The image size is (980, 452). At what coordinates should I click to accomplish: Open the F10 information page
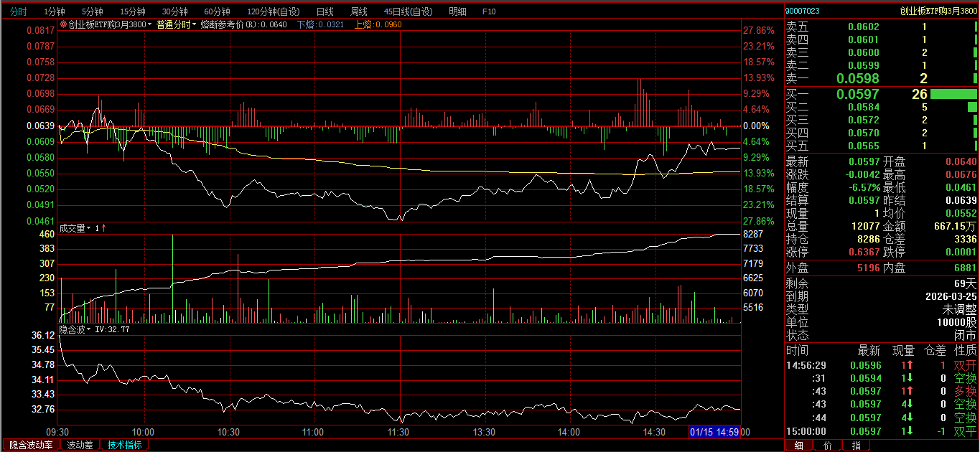[x=488, y=11]
